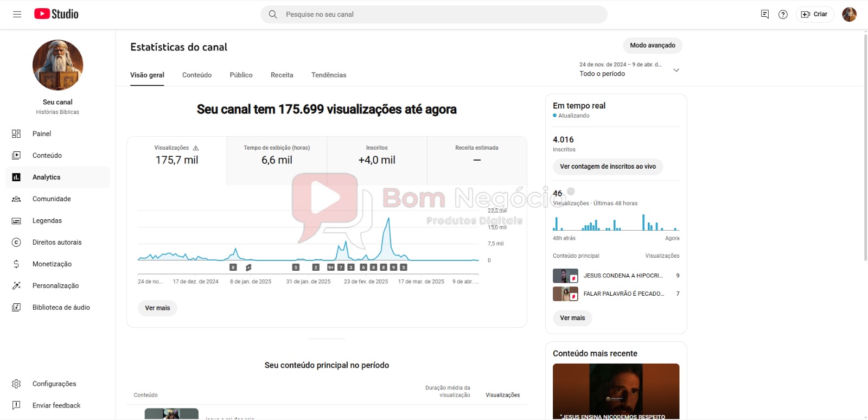The image size is (868, 420).
Task: Click the Modo avançado button
Action: [x=653, y=46]
